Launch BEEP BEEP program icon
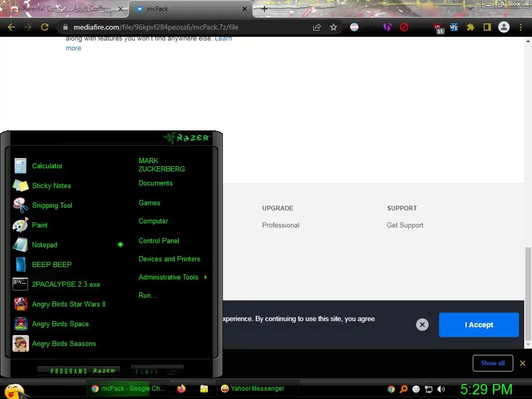 21,264
